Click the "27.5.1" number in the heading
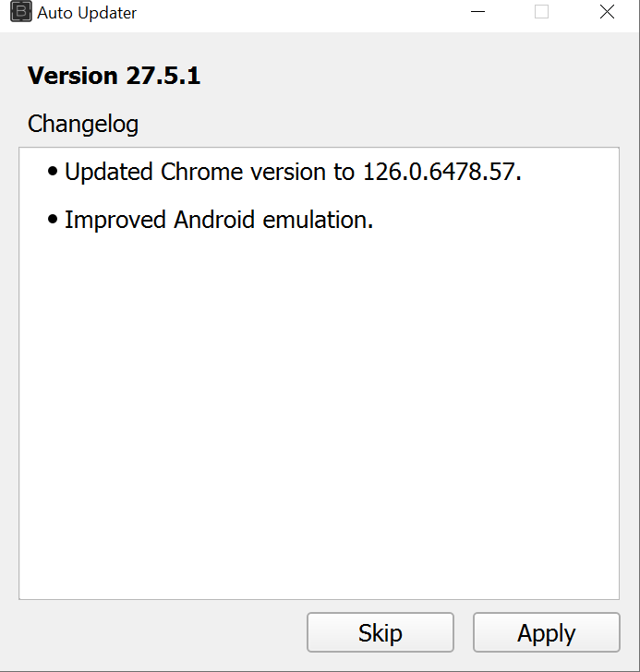This screenshot has height=672, width=640. (163, 76)
